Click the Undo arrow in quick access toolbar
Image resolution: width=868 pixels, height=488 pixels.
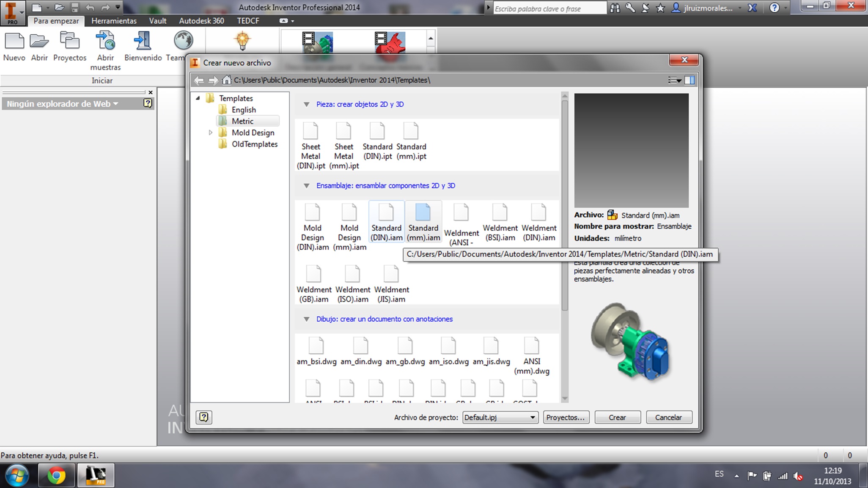pos(90,7)
